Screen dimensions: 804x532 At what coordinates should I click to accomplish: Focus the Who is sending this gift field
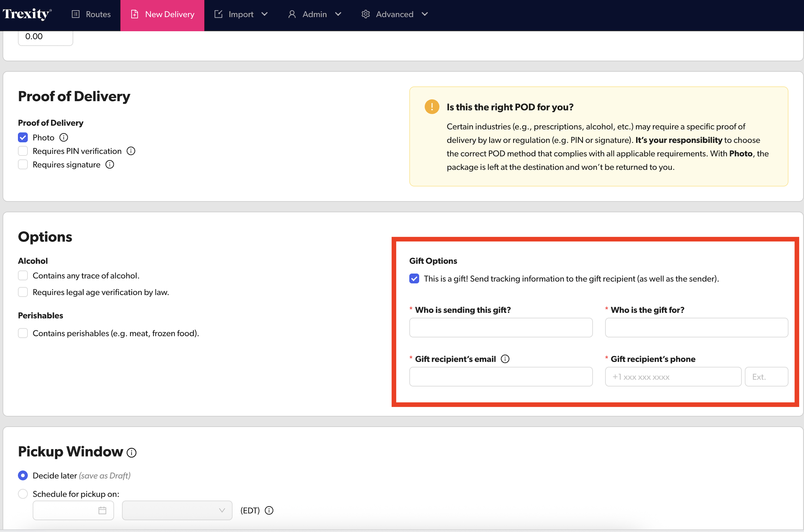tap(501, 327)
